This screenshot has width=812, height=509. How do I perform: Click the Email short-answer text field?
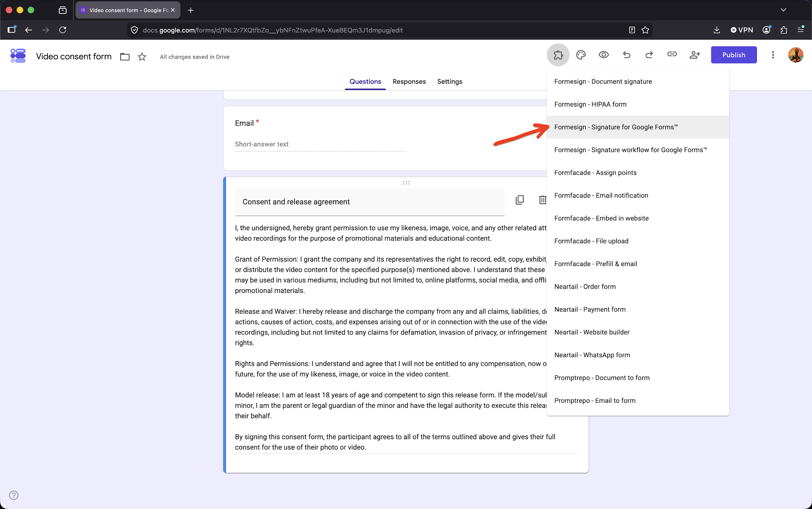320,144
